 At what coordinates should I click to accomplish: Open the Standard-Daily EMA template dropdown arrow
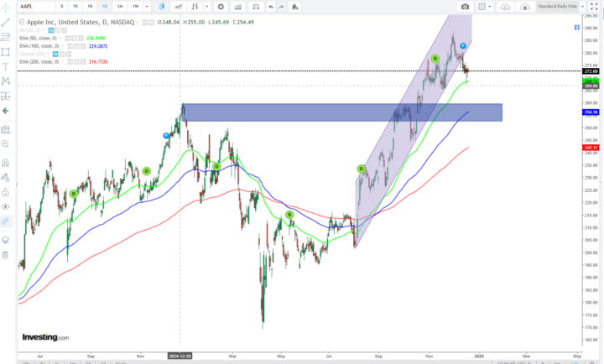point(582,7)
